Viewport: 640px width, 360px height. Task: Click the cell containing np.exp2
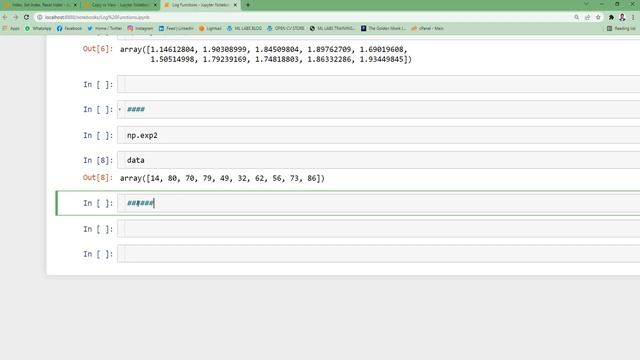pyautogui.click(x=378, y=135)
